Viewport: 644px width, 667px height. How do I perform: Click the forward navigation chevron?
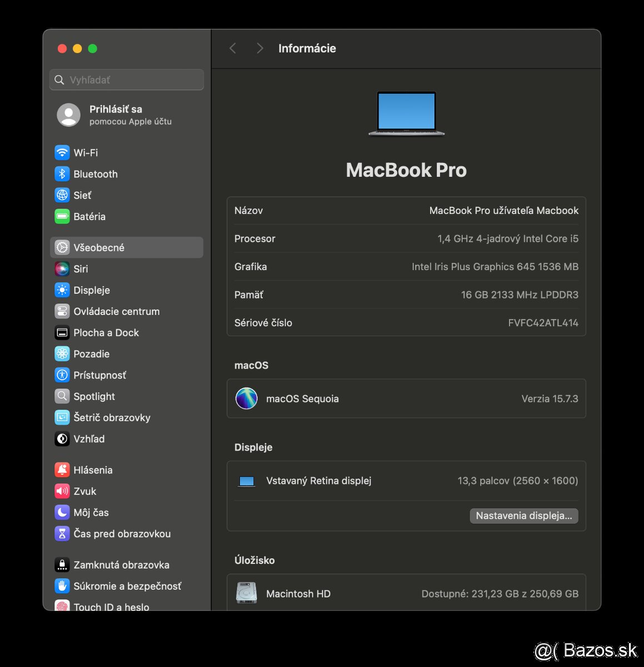(259, 48)
